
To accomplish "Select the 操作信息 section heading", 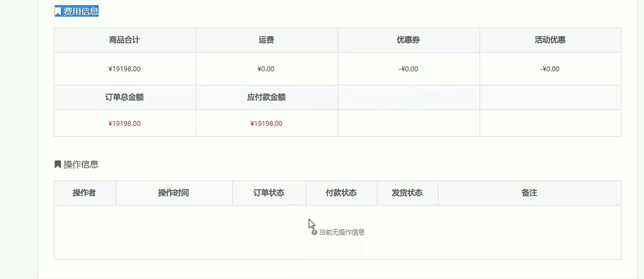I will [x=81, y=164].
